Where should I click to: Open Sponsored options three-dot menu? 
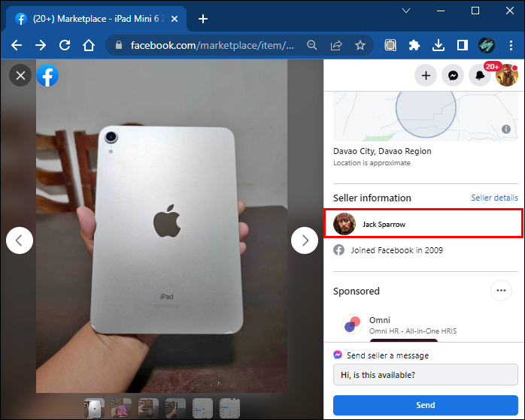[x=501, y=291]
